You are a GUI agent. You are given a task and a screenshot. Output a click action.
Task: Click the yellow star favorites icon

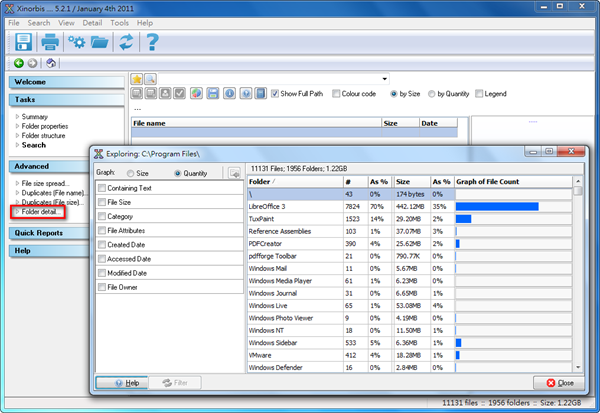pyautogui.click(x=138, y=79)
